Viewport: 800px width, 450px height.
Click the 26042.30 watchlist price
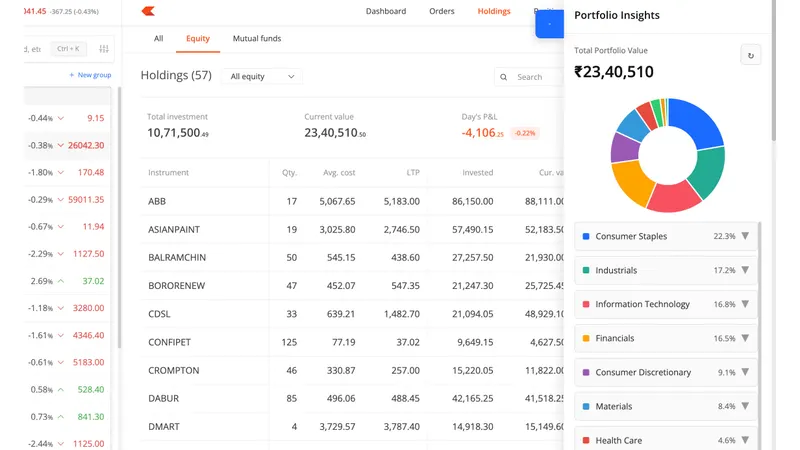[x=86, y=145]
